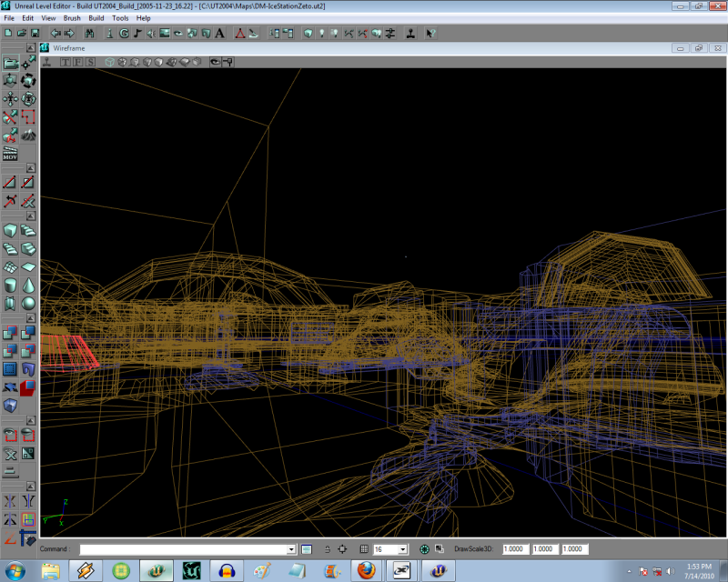Image resolution: width=728 pixels, height=582 pixels.
Task: Select Terrain Editing mountain tool
Action: point(29,135)
